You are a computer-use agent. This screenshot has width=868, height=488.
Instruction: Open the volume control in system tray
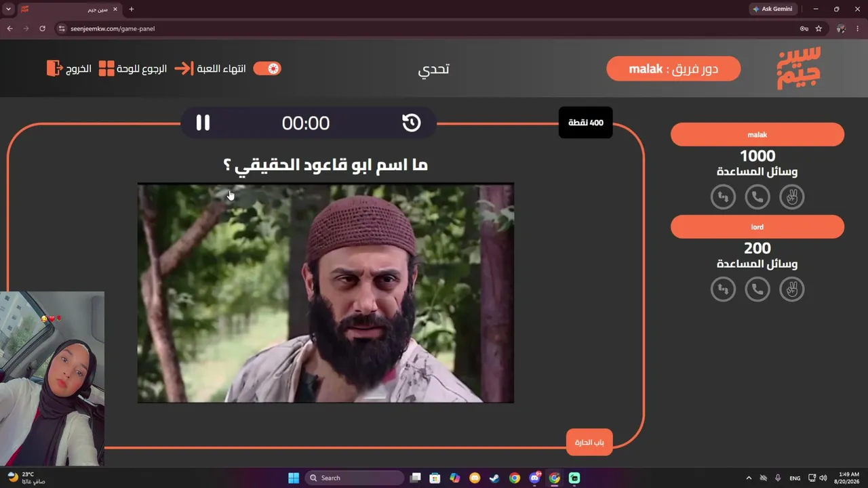[824, 478]
